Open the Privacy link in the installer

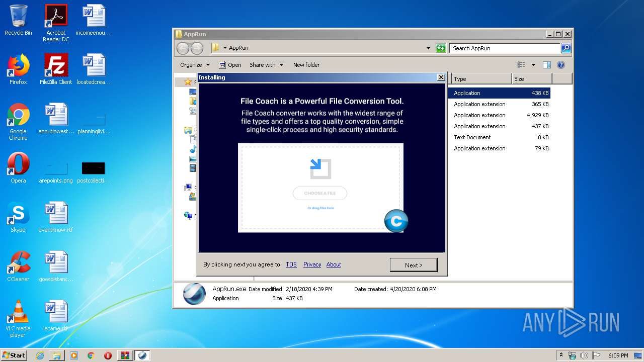(x=312, y=264)
